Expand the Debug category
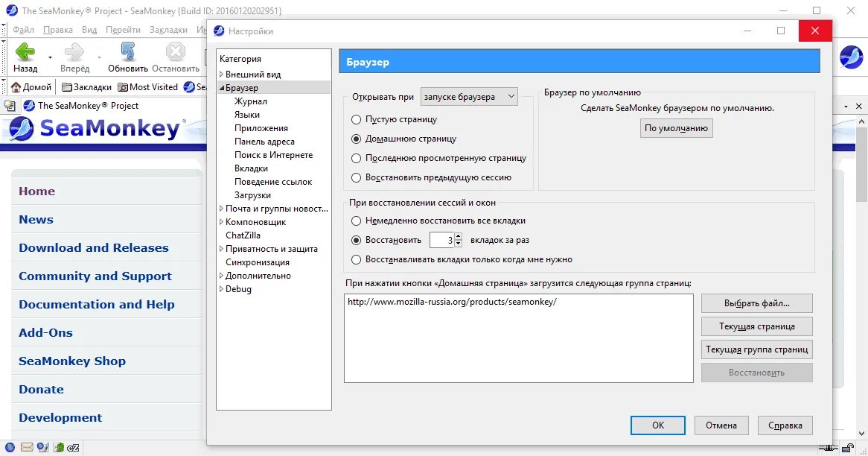868x456 pixels. click(221, 288)
